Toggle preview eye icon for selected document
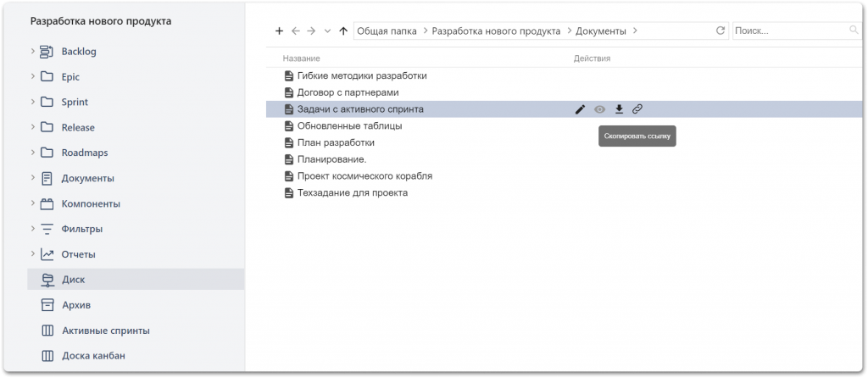Screen dimensions: 868x378 pos(600,109)
